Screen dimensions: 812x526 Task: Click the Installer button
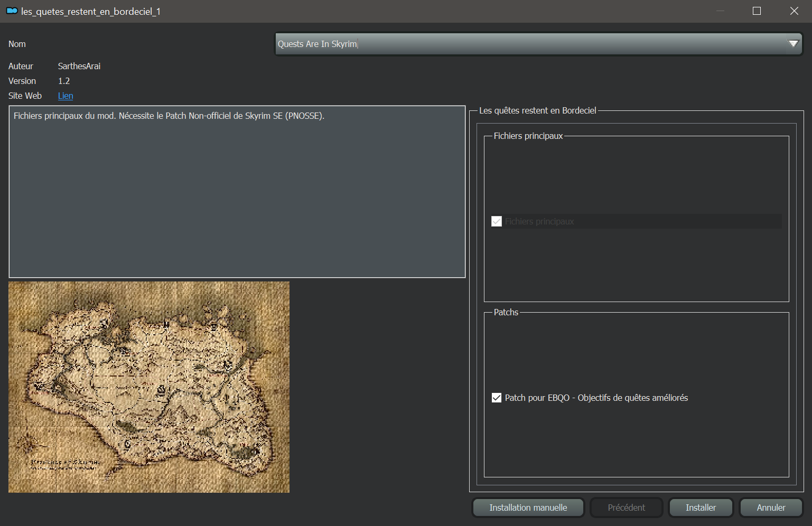(x=701, y=508)
